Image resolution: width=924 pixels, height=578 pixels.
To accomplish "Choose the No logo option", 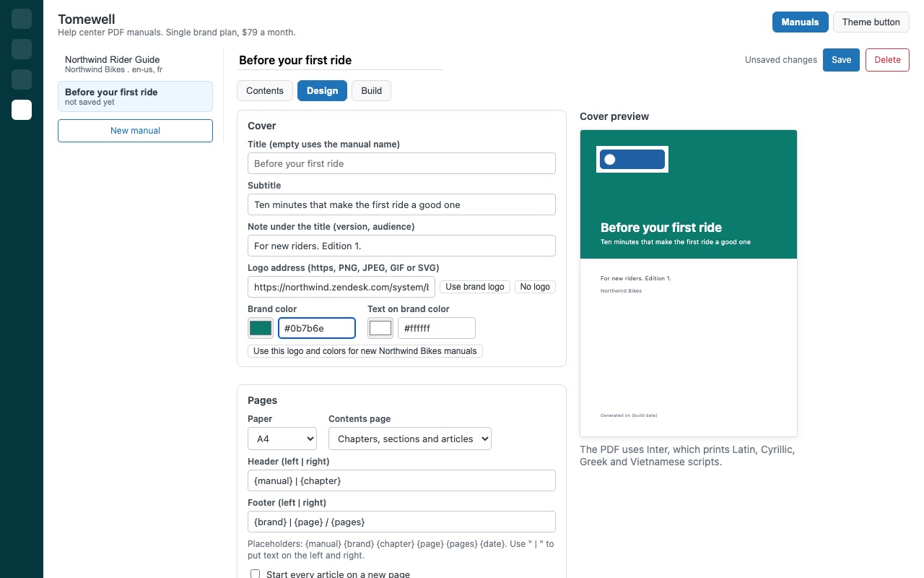I will [x=535, y=287].
